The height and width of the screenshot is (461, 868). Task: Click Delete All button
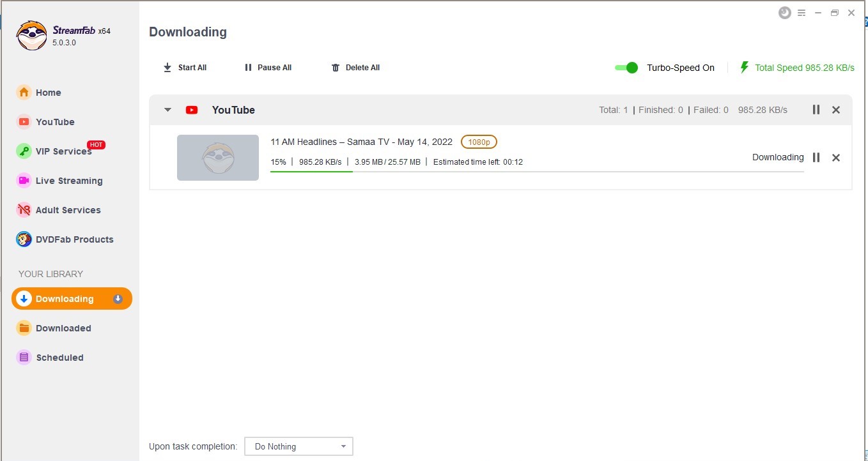pyautogui.click(x=355, y=68)
